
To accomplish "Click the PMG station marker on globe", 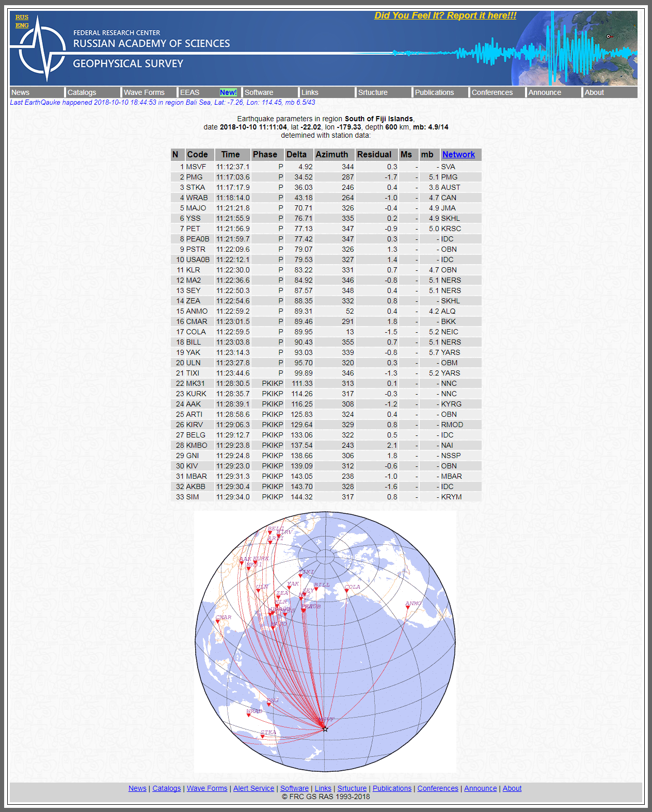I will (x=268, y=705).
